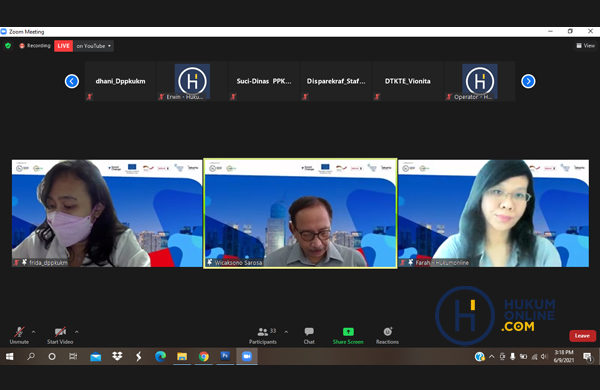Open the Mail app in the taskbar
This screenshot has height=390, width=600.
click(96, 356)
